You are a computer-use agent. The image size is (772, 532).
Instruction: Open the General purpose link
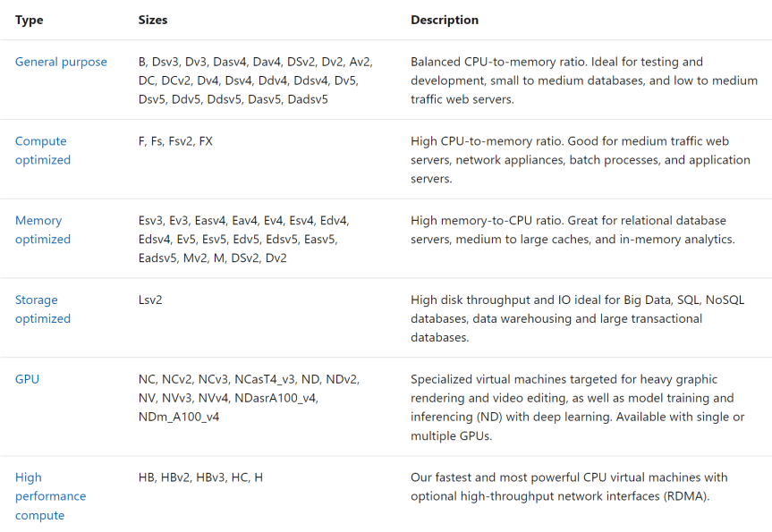(x=61, y=62)
